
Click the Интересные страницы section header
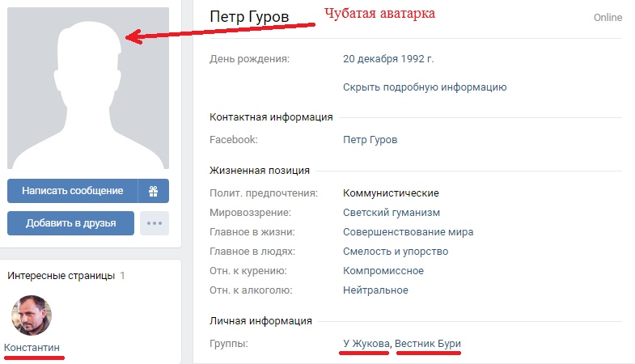61,276
